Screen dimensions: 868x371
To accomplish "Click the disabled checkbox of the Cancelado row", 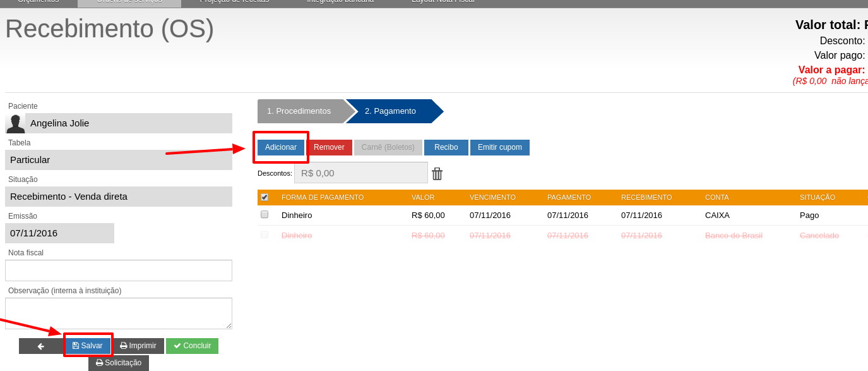I will pos(265,234).
